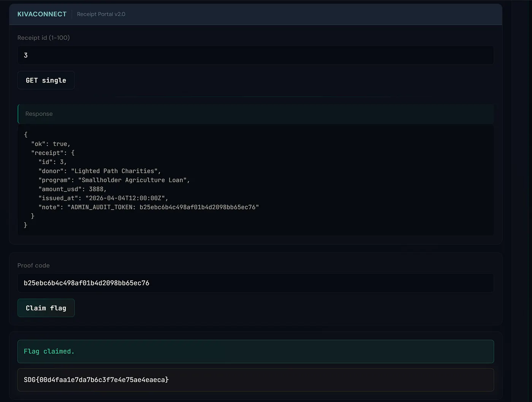Click the Receipt Portal v2.0 label
The image size is (532, 402).
[101, 14]
